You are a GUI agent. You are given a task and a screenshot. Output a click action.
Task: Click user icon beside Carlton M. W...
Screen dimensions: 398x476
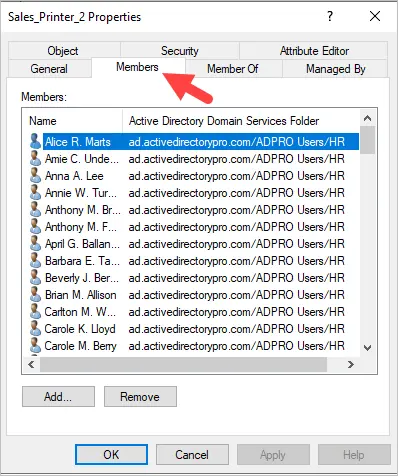pyautogui.click(x=35, y=311)
